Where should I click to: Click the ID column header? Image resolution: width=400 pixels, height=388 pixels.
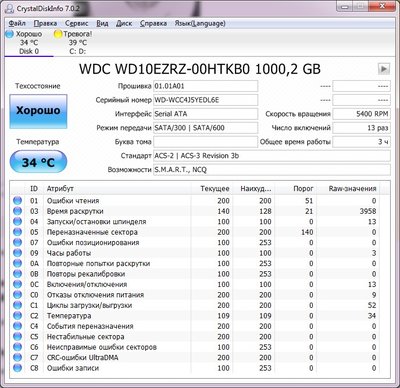pyautogui.click(x=34, y=189)
